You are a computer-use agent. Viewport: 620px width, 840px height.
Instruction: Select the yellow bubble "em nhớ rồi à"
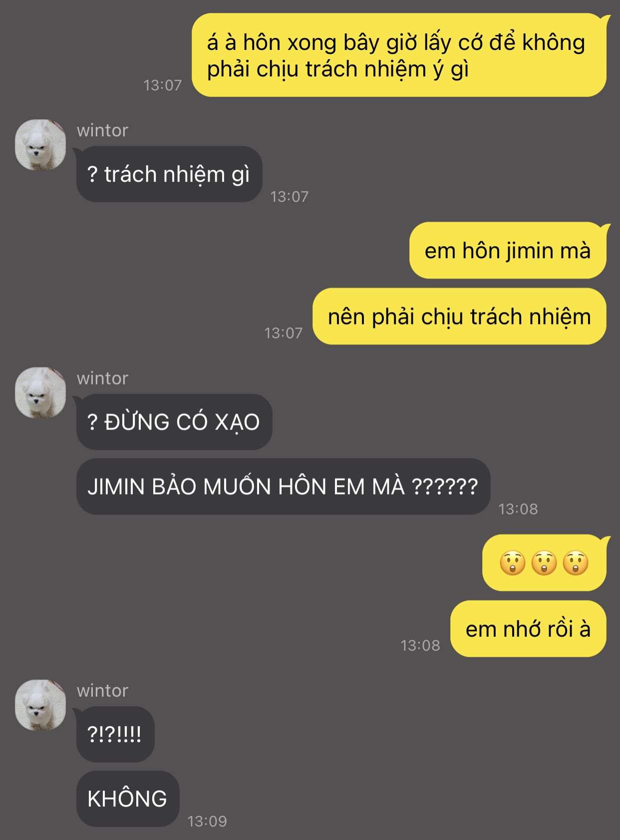(x=529, y=629)
